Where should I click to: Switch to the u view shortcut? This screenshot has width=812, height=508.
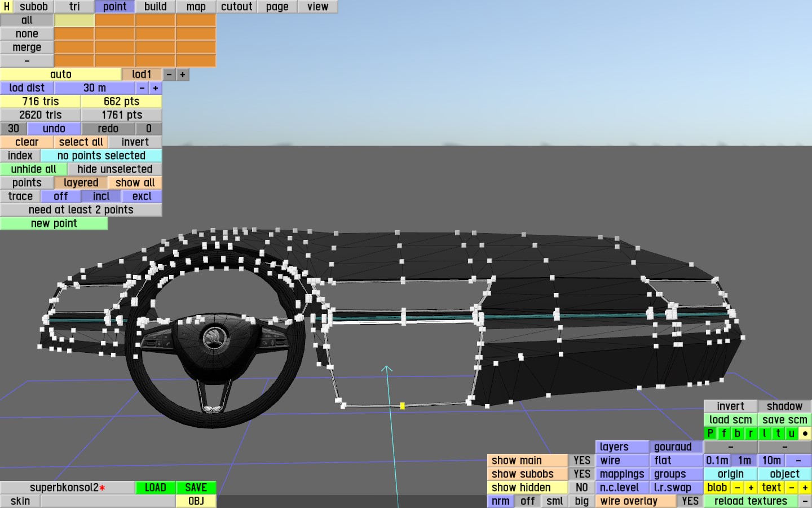(x=792, y=433)
